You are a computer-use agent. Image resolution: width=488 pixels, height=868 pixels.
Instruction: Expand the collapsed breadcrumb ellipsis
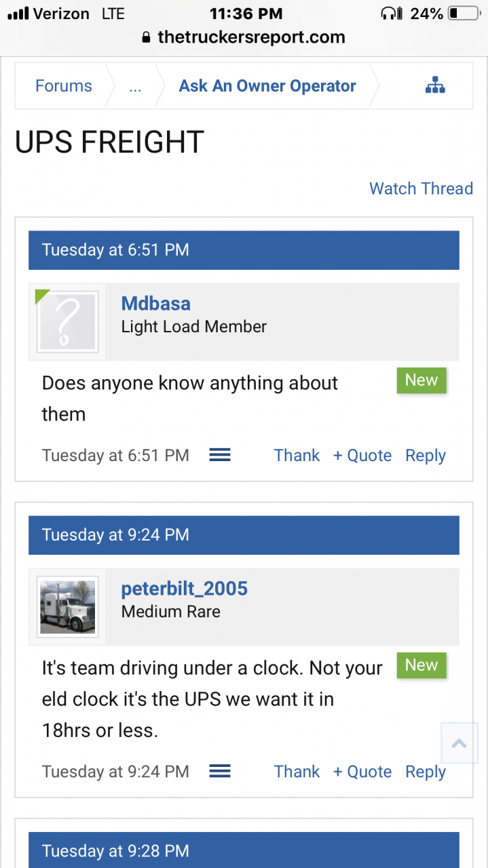[135, 86]
